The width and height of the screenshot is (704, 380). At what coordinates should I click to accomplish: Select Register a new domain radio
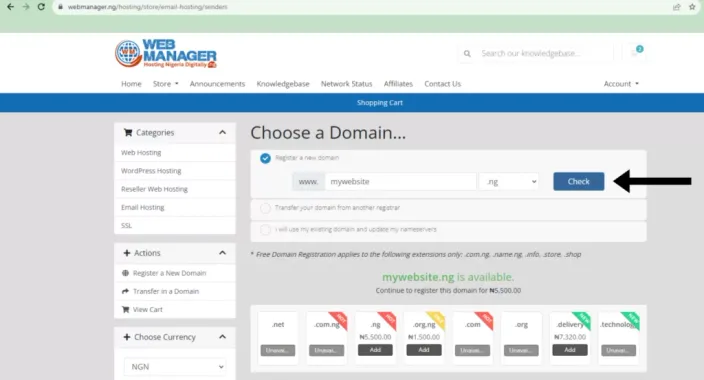[265, 158]
